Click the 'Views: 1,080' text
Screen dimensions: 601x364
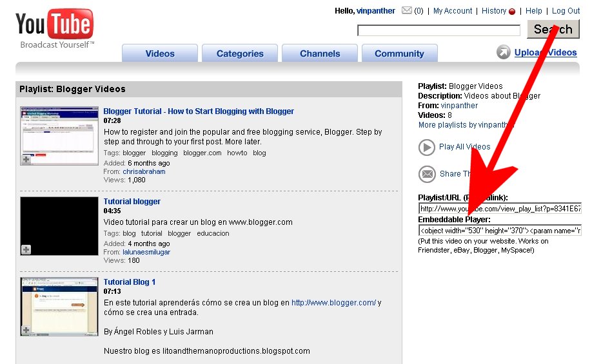(x=124, y=180)
